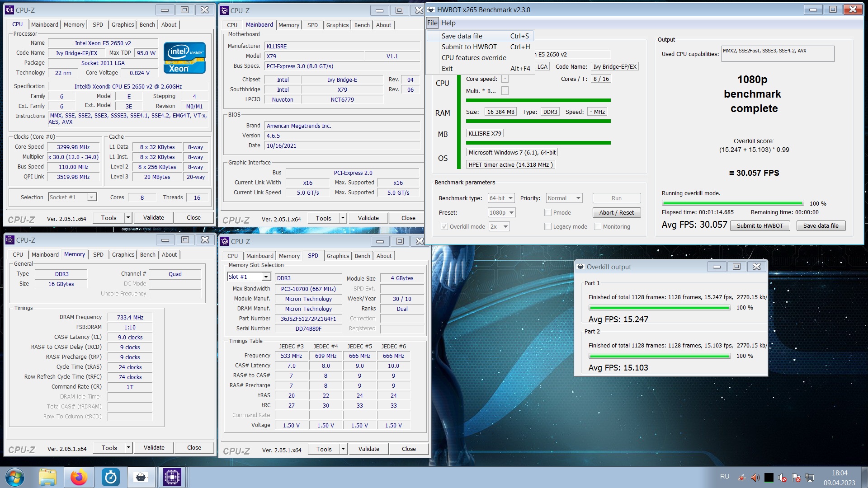The width and height of the screenshot is (868, 488).
Task: Switch to Bench tab in CPU-Z CPU window
Action: point(147,25)
